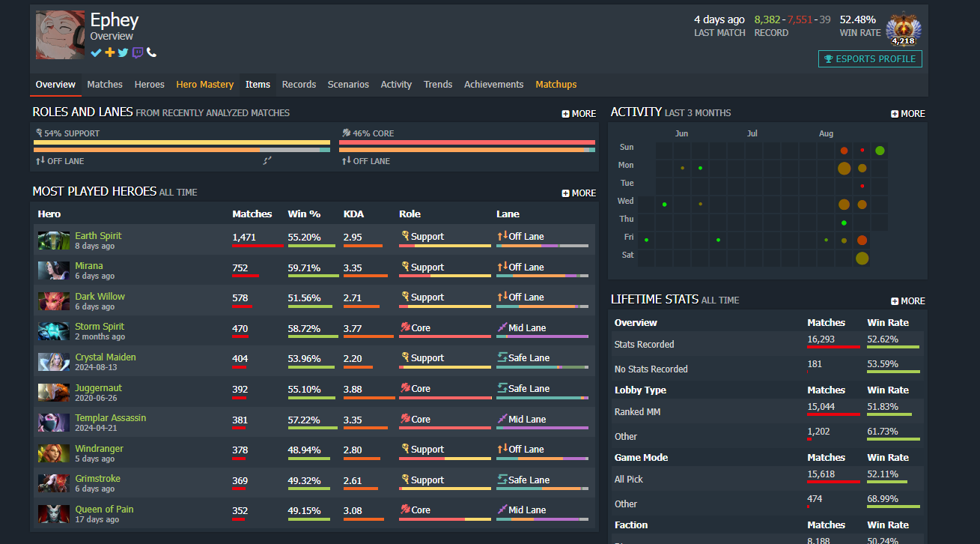Click the Windranger hero portrait
This screenshot has width=980, height=544.
click(54, 453)
